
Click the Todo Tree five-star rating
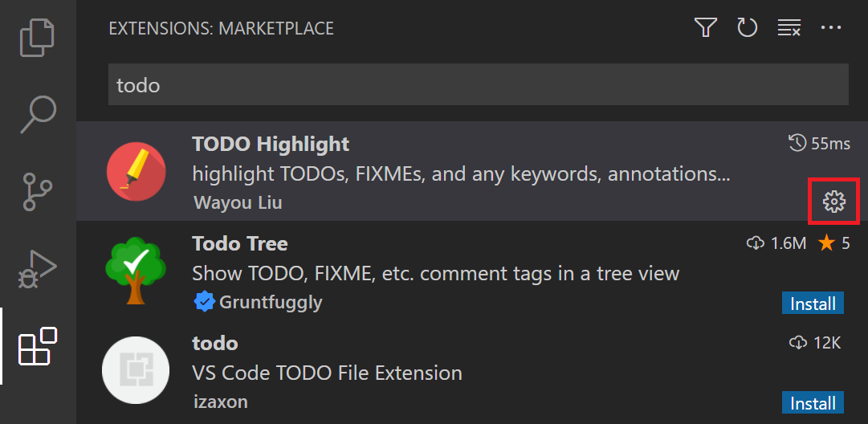834,243
